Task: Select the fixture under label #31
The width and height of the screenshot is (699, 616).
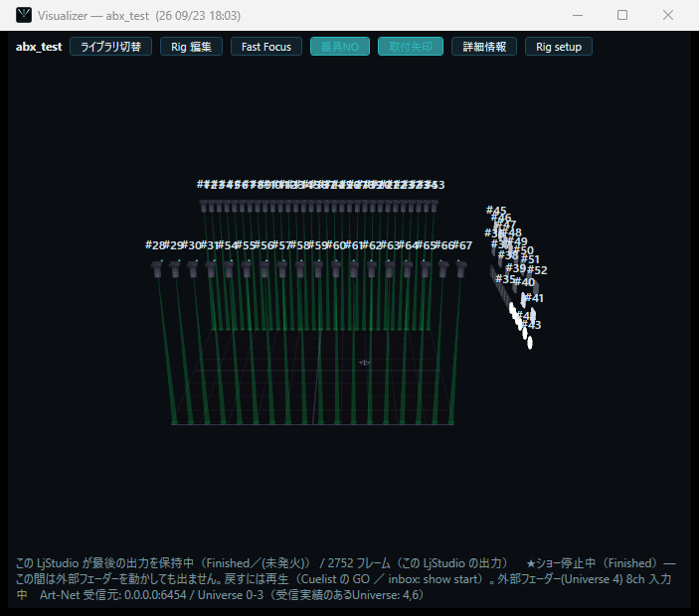Action: point(211,269)
